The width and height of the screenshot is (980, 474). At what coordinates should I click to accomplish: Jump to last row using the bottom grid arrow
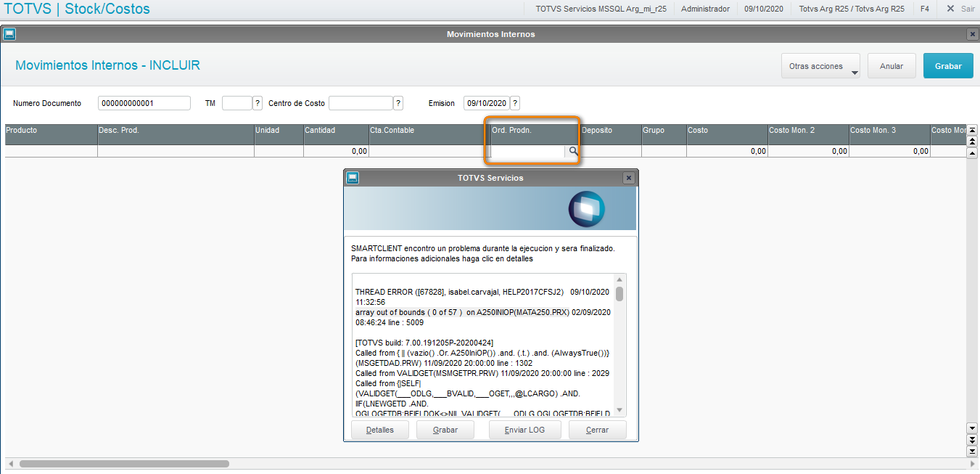pos(973,451)
